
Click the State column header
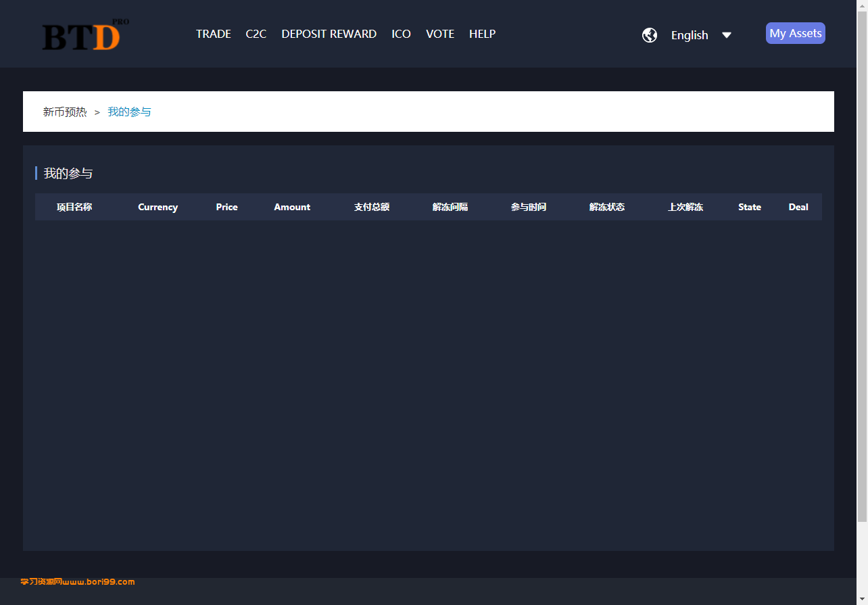(x=750, y=207)
